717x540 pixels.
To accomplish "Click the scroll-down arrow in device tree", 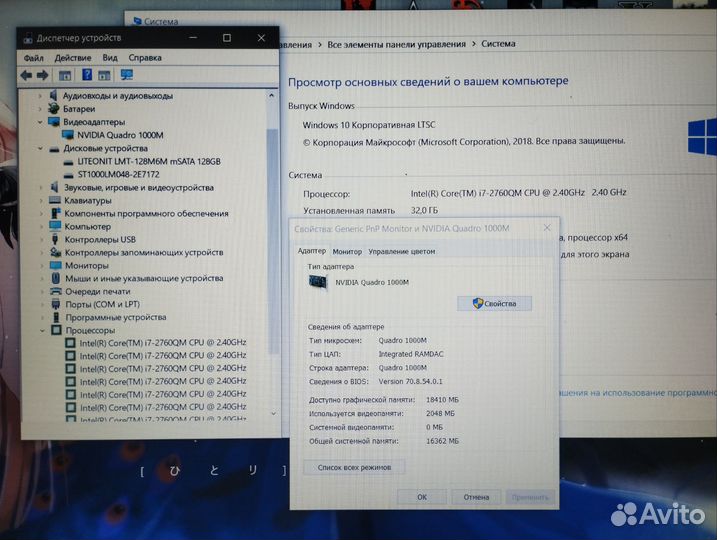I will (273, 414).
